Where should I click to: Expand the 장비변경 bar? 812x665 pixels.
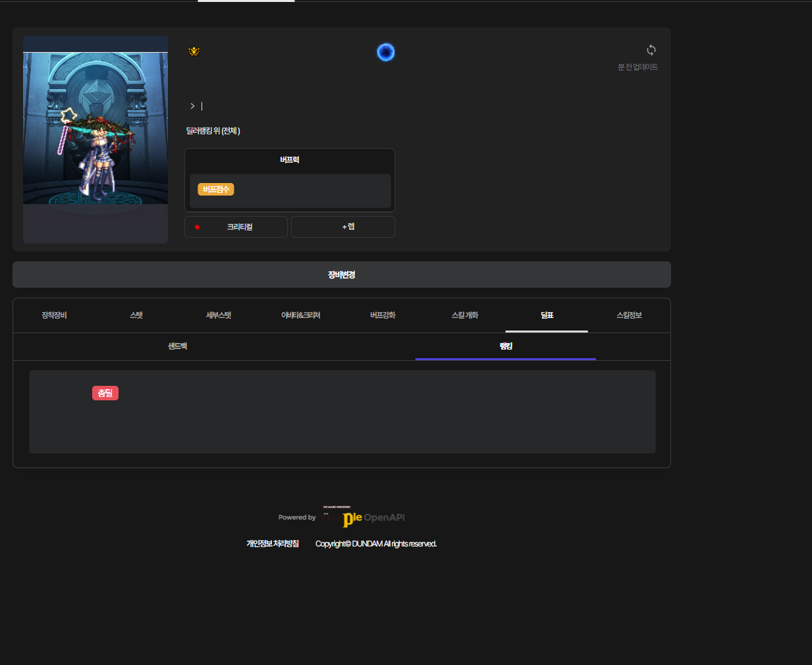[x=341, y=275]
